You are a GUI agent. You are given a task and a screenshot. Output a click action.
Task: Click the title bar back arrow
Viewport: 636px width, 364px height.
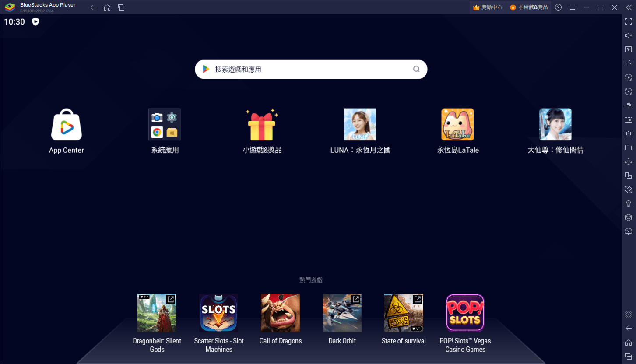click(93, 7)
